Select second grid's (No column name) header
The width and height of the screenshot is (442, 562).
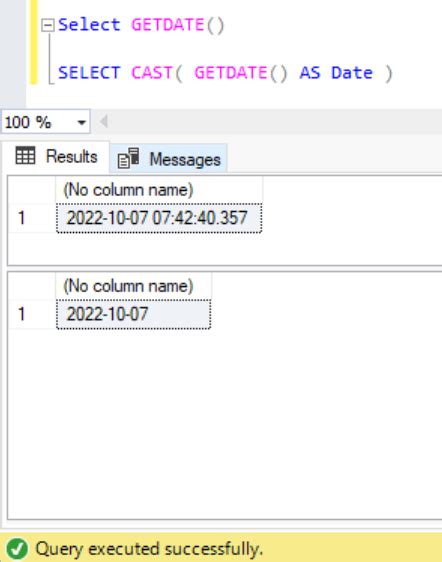133,286
